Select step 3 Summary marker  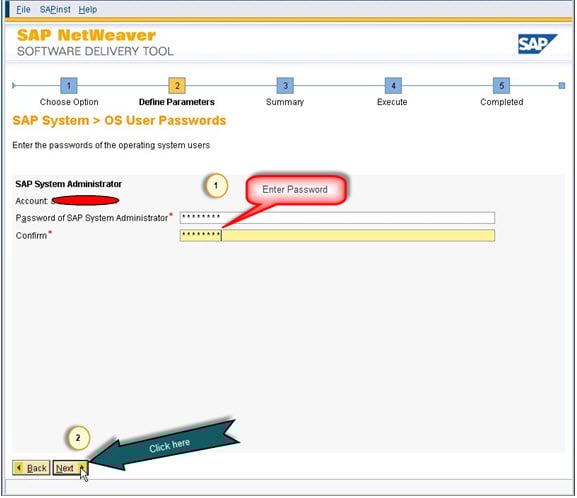pyautogui.click(x=285, y=86)
